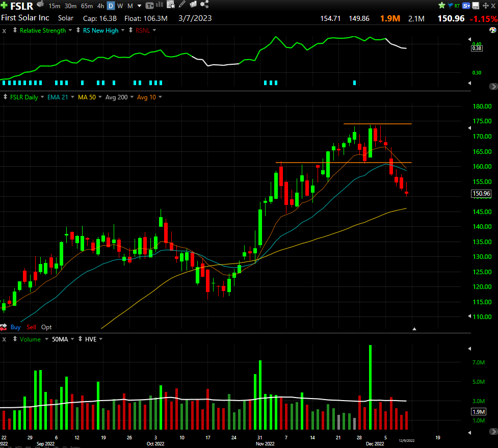Click reorder arrows beside HVE

tap(80, 339)
